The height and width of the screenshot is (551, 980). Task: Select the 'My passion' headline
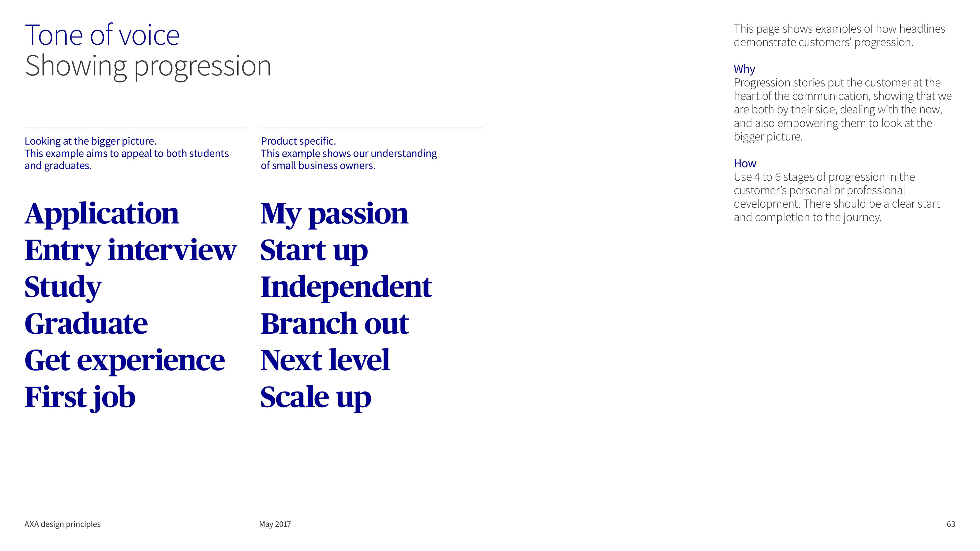[x=334, y=214]
